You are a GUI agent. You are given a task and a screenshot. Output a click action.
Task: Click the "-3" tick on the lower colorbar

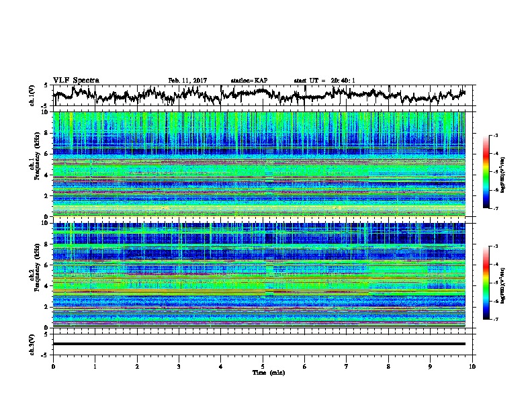pos(496,246)
